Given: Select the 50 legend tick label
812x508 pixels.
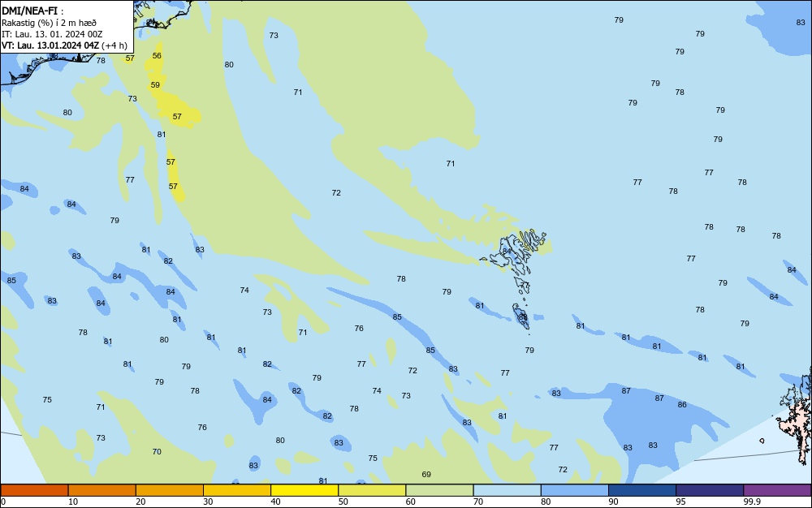Looking at the screenshot, I should click(343, 502).
